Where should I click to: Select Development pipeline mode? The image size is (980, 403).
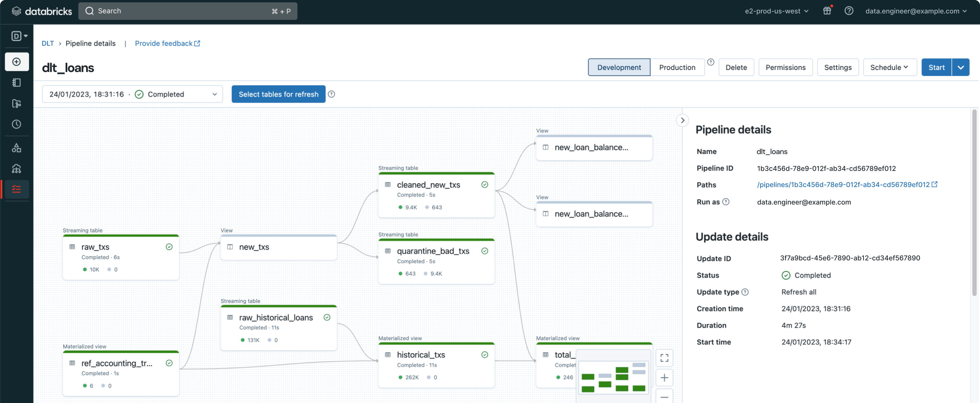(x=619, y=67)
